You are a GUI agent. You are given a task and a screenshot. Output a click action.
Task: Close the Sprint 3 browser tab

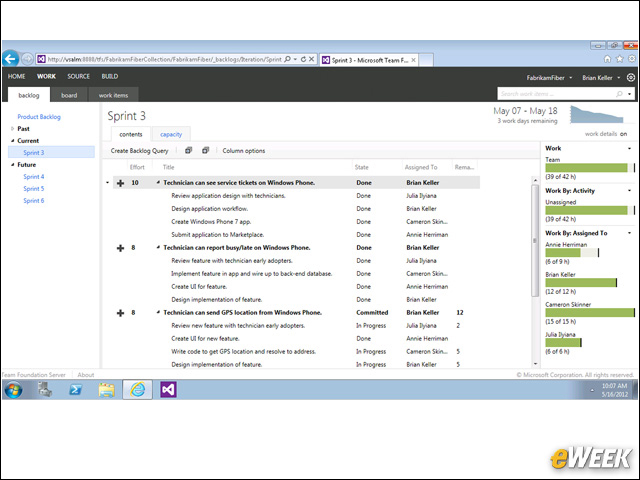[x=413, y=60]
